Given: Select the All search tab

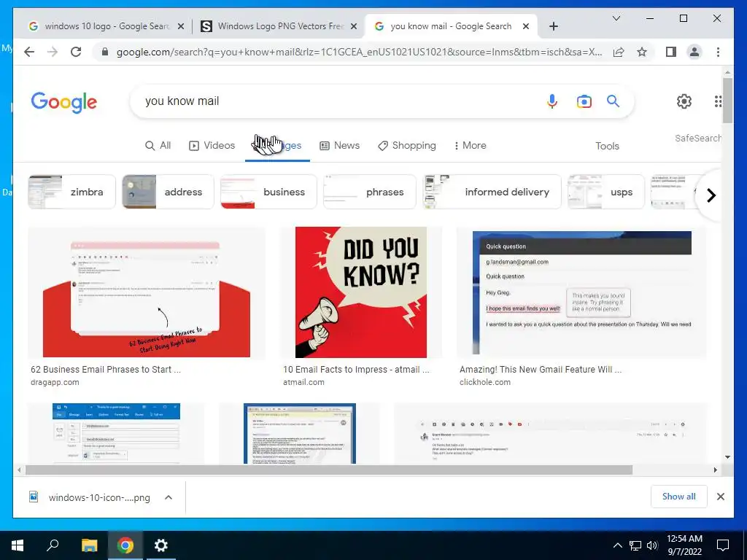Looking at the screenshot, I should click(x=158, y=145).
